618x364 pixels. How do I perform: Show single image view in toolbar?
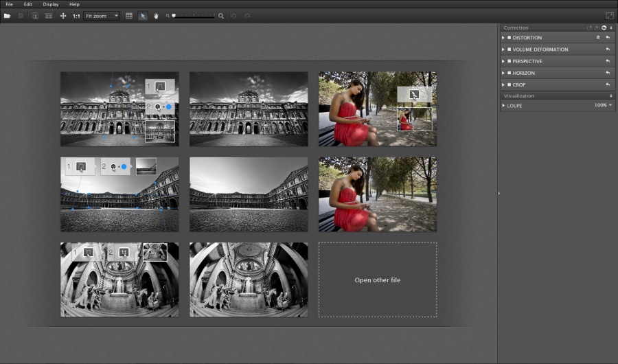(x=35, y=16)
